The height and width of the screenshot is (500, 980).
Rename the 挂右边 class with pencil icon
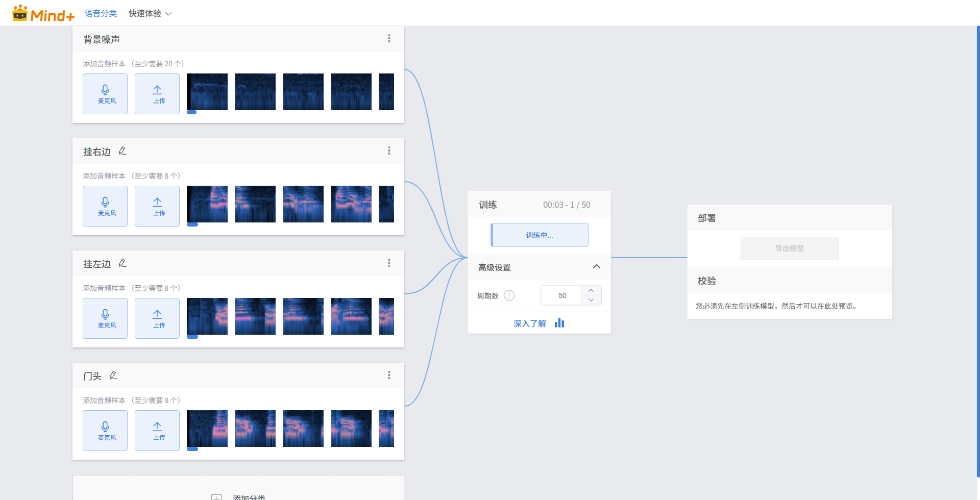click(122, 151)
